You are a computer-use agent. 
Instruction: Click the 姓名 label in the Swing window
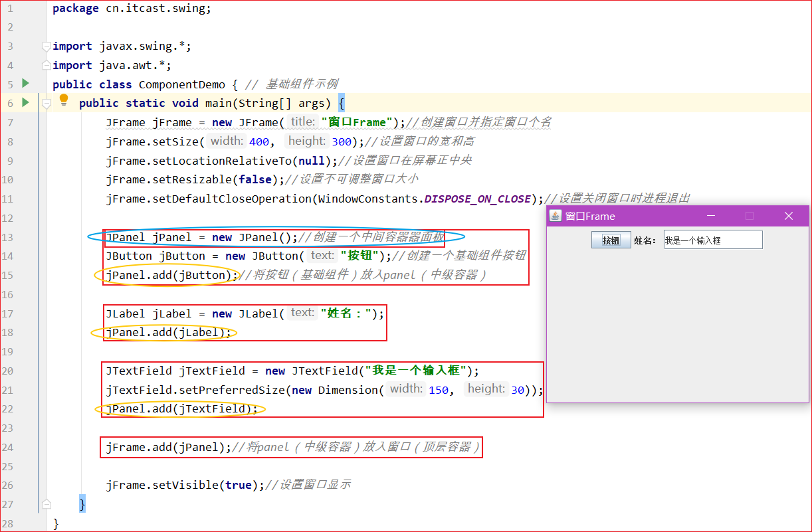tap(647, 239)
